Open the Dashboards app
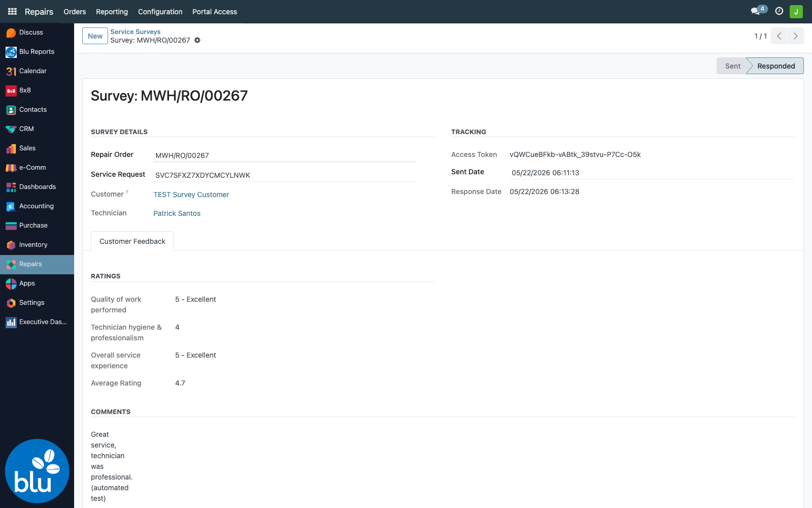 click(x=37, y=187)
